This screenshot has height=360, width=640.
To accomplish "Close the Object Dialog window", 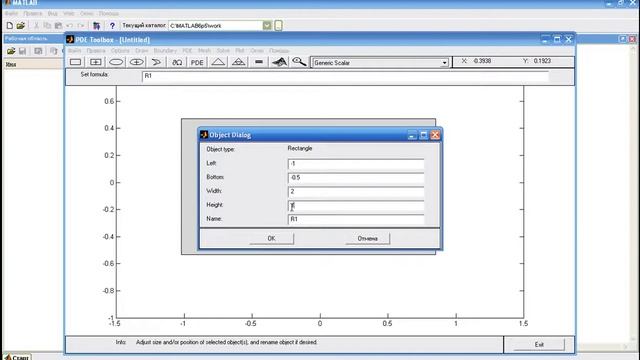I will [x=435, y=135].
